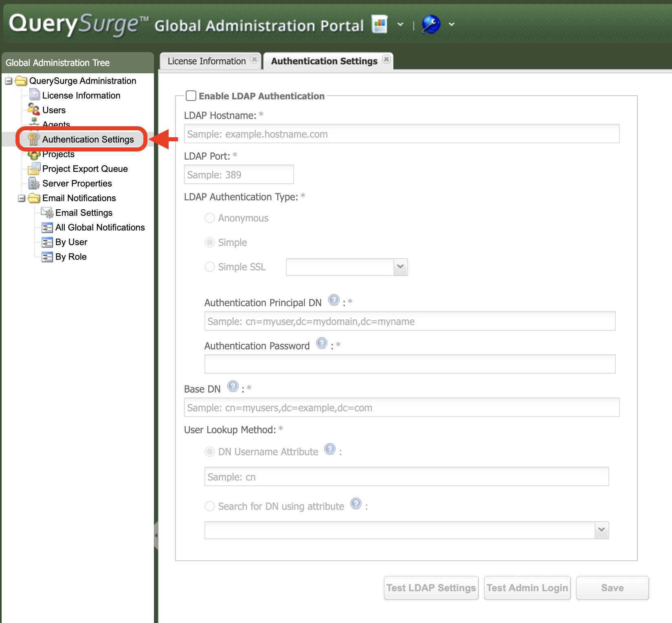
Task: Click help icon next to Authentication Password
Action: (322, 344)
